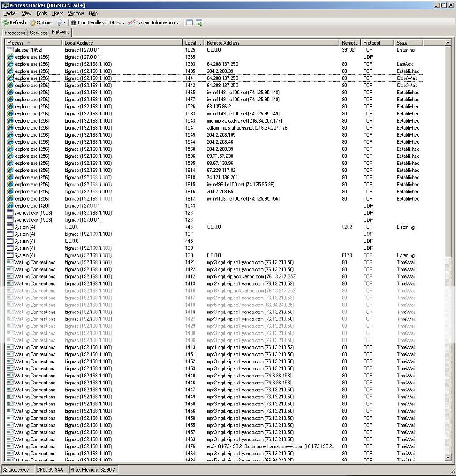Image resolution: width=456 pixels, height=476 pixels.
Task: Select mpr1.ngd.vip.sp1.yahoo.com remote address
Action: point(250,347)
